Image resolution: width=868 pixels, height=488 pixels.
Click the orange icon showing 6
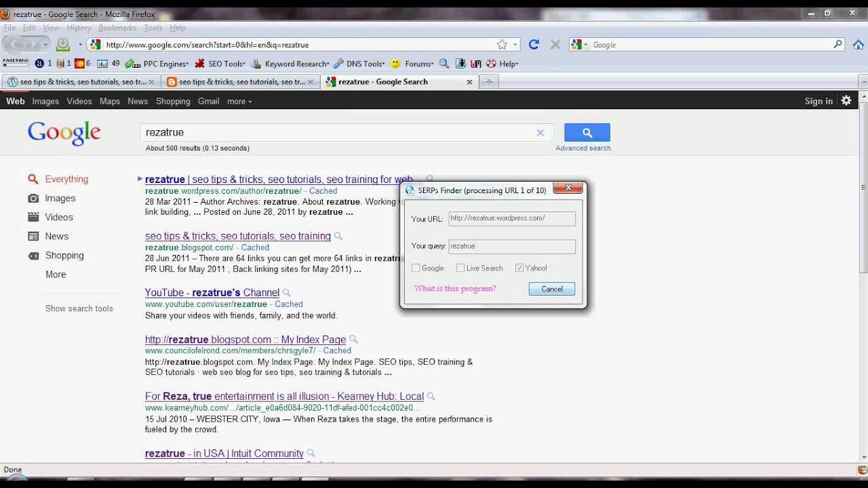pos(79,64)
